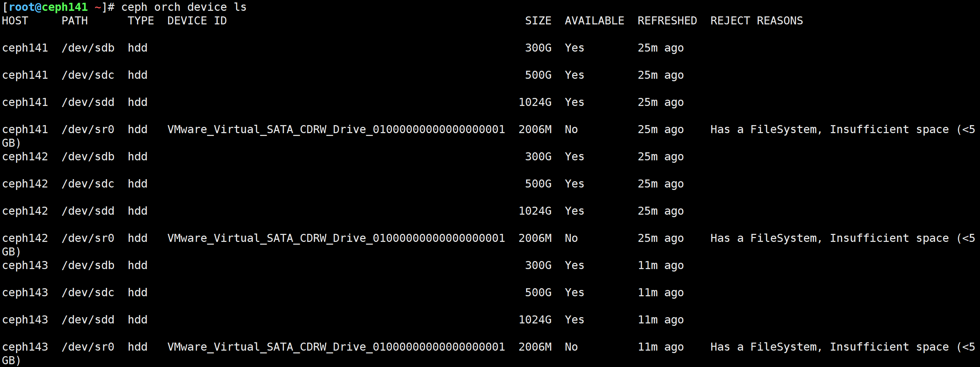Click the 2006M size in ceph142's sr0 row
Image resolution: width=980 pixels, height=367 pixels.
[535, 238]
